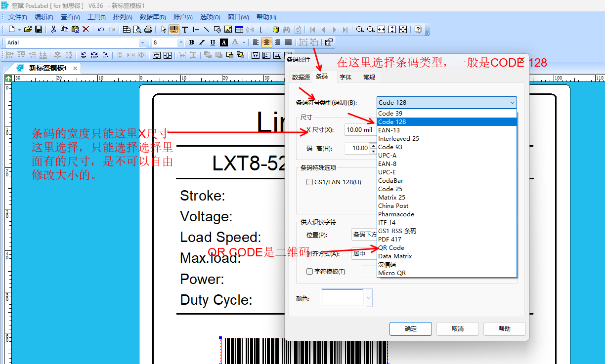Viewport: 605px width, 364px height.
Task: Delete selection with red X icon
Action: (86, 30)
